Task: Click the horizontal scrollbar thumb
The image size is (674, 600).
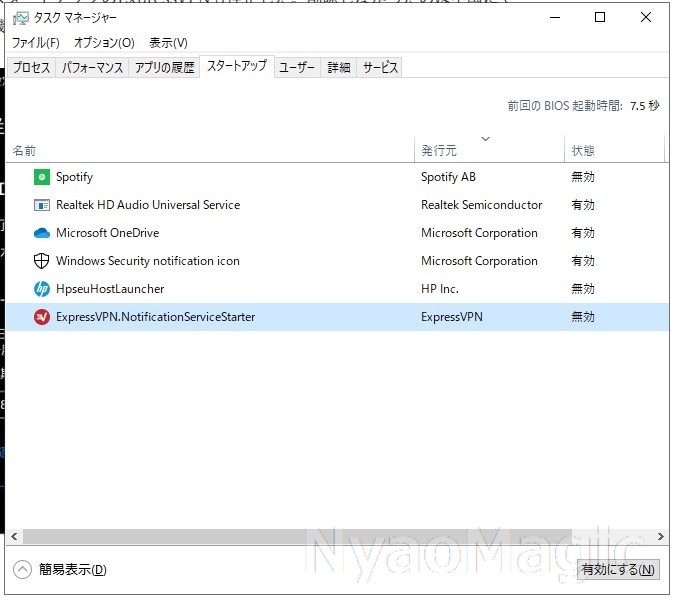Action: point(297,536)
